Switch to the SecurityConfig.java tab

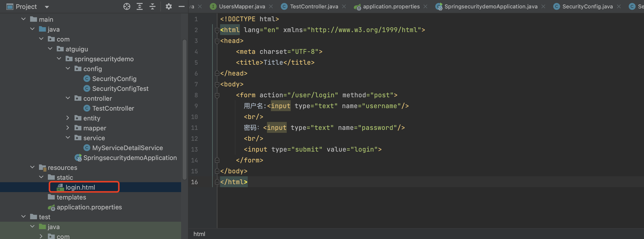pyautogui.click(x=587, y=6)
